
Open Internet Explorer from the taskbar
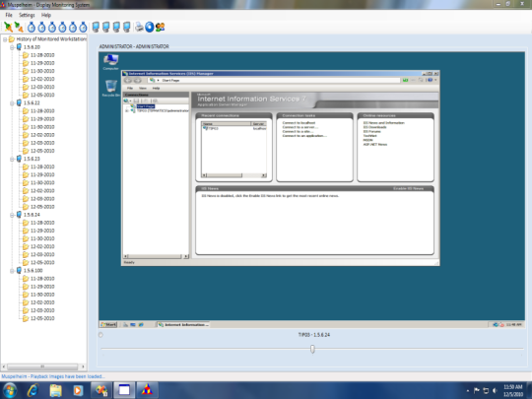tap(33, 390)
